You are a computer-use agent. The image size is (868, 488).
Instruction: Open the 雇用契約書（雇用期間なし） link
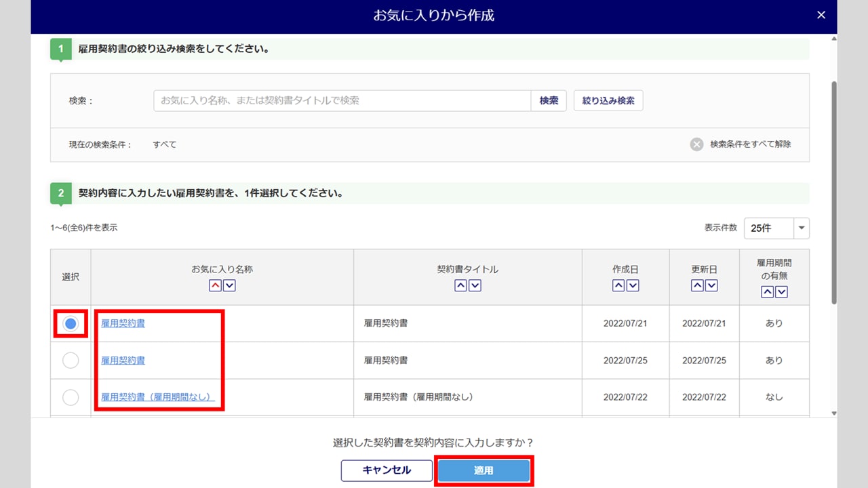157,397
